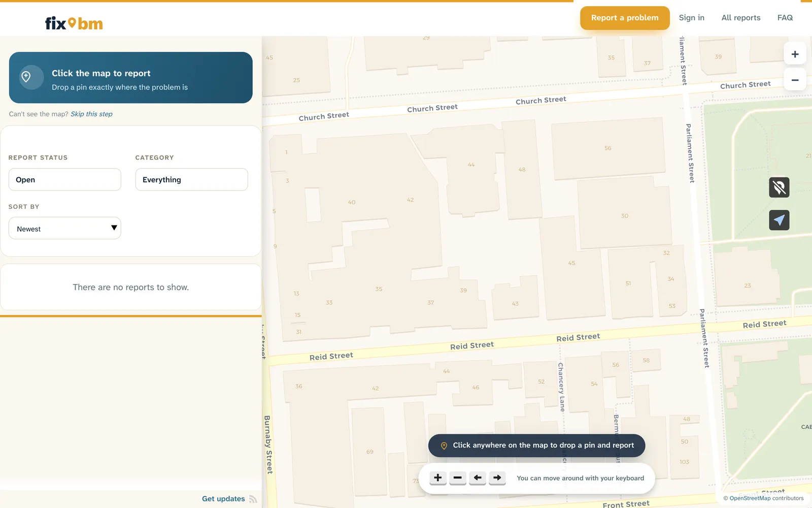The height and width of the screenshot is (508, 812).
Task: Click the geolocate arrow icon
Action: click(779, 220)
